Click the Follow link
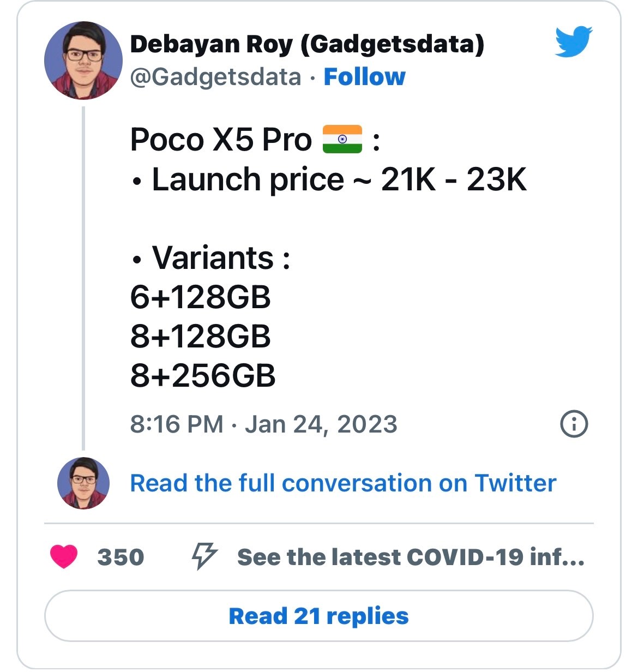 tap(364, 77)
